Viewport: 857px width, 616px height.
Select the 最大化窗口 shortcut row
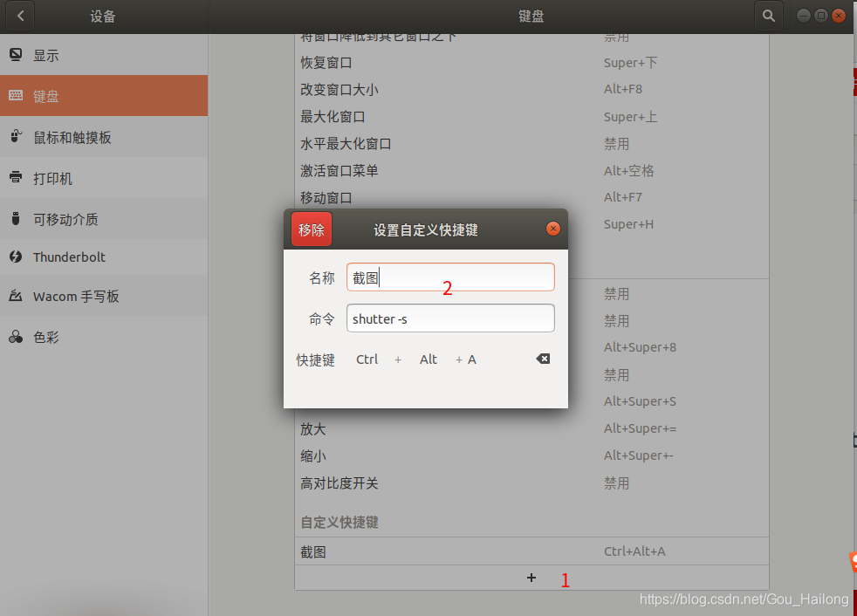tap(531, 116)
